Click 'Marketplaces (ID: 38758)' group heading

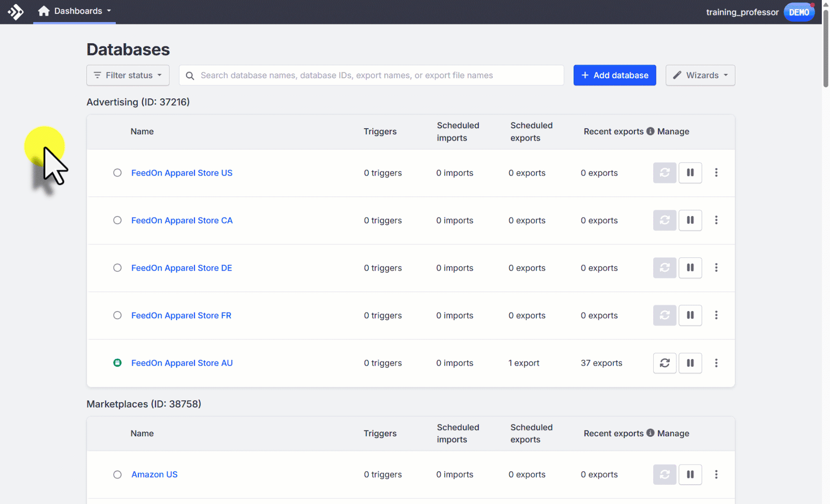(144, 404)
